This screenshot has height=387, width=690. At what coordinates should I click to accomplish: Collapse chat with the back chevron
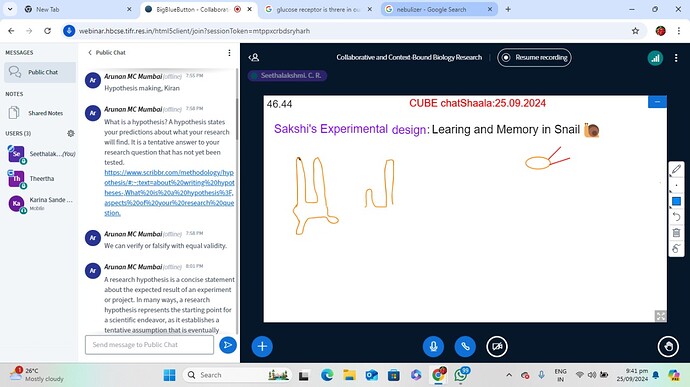(x=90, y=52)
